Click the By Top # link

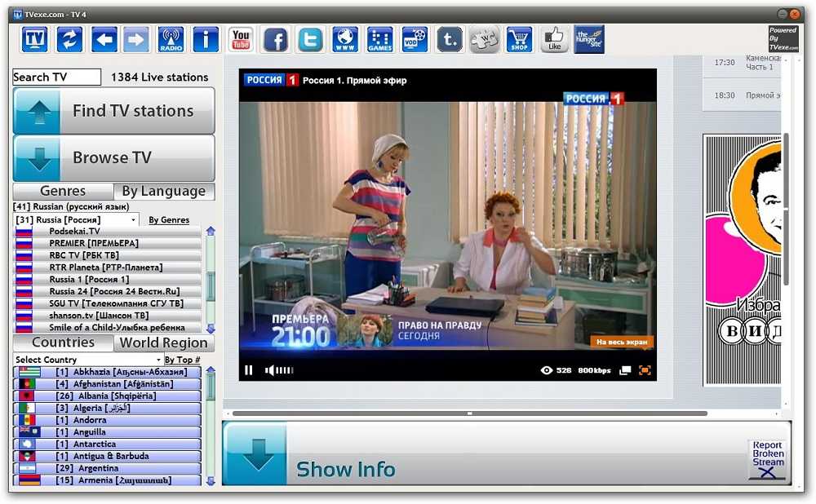[183, 360]
